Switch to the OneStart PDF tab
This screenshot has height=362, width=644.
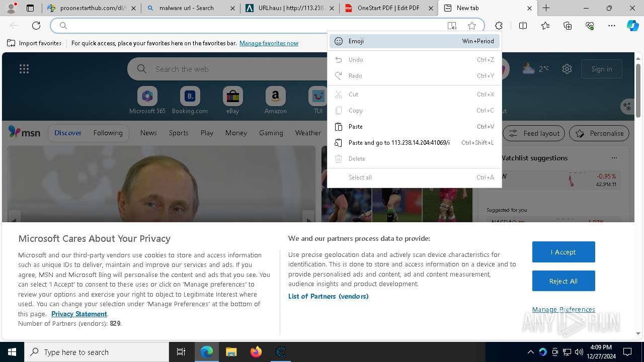pyautogui.click(x=388, y=8)
